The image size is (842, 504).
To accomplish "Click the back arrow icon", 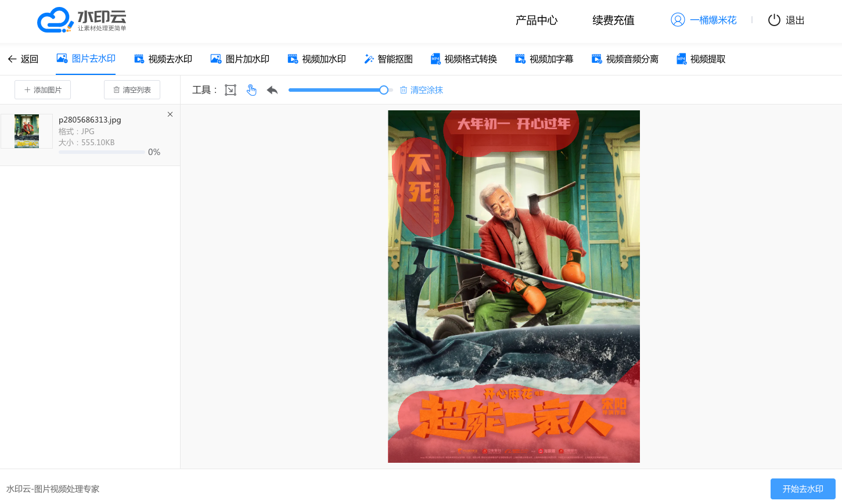I will point(12,59).
